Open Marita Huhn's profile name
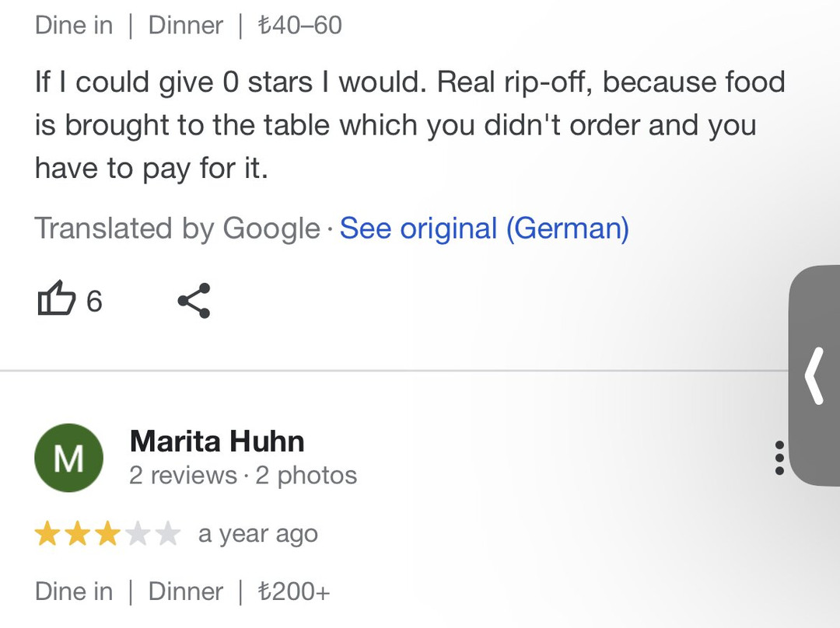Viewport: 840px width, 628px height. pyautogui.click(x=217, y=441)
